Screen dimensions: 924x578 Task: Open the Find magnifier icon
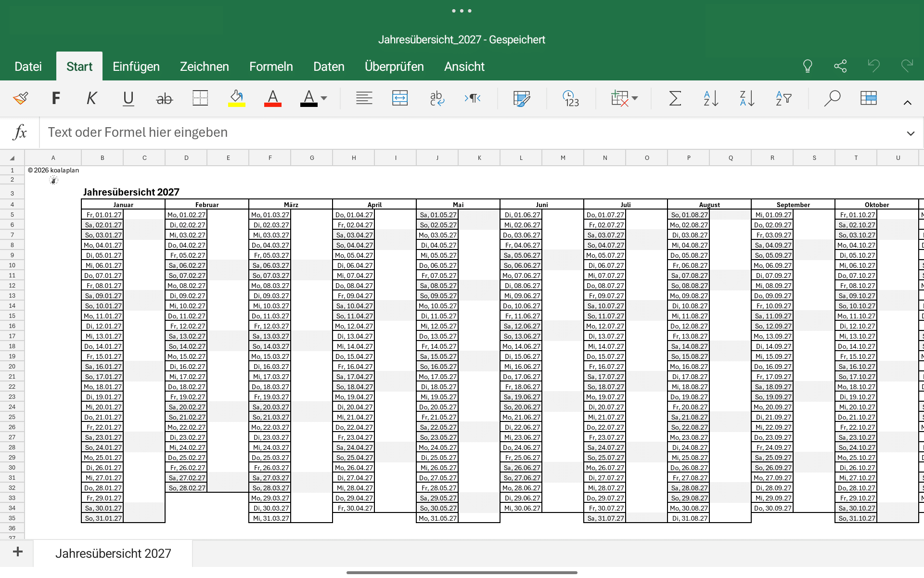pyautogui.click(x=832, y=98)
